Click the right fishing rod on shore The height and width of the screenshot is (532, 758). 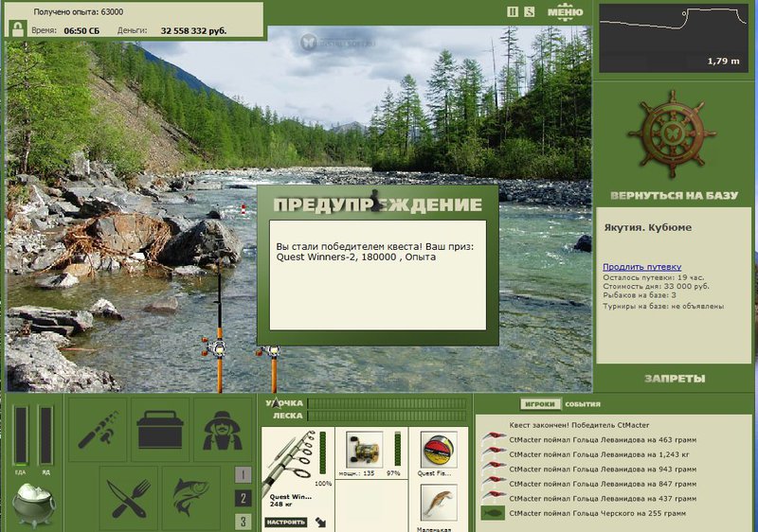coord(273,368)
